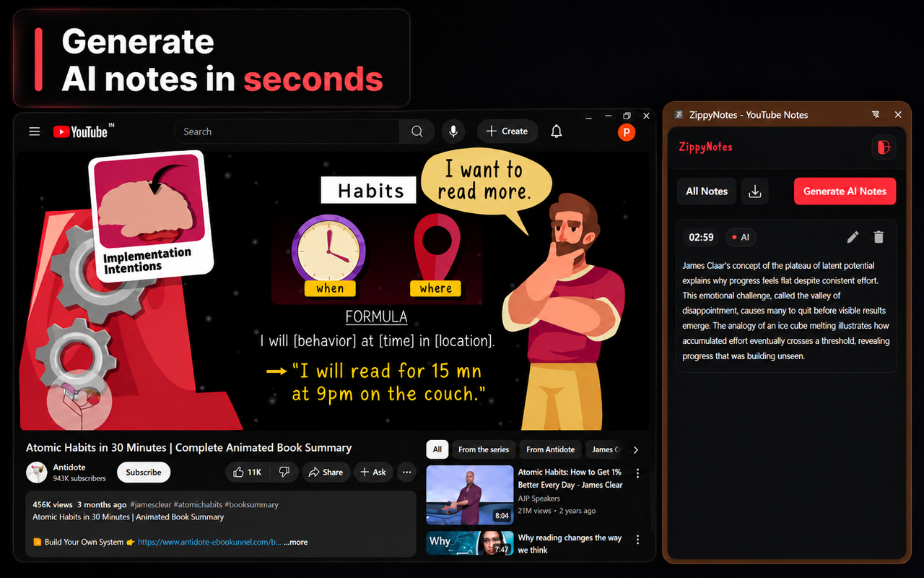Open YouTube notifications bell
The image size is (924, 578).
click(557, 131)
